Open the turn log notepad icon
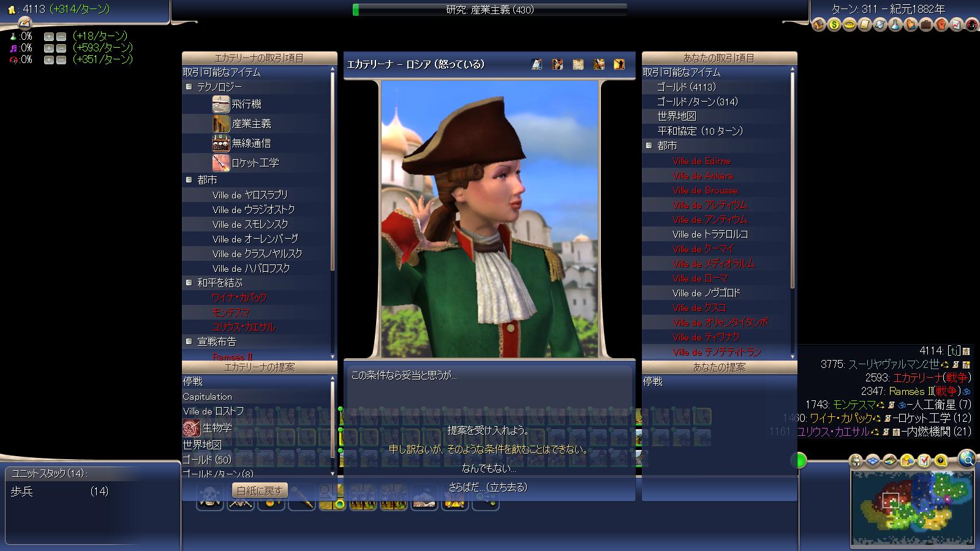Screen dimensions: 980x551 pos(24,22)
